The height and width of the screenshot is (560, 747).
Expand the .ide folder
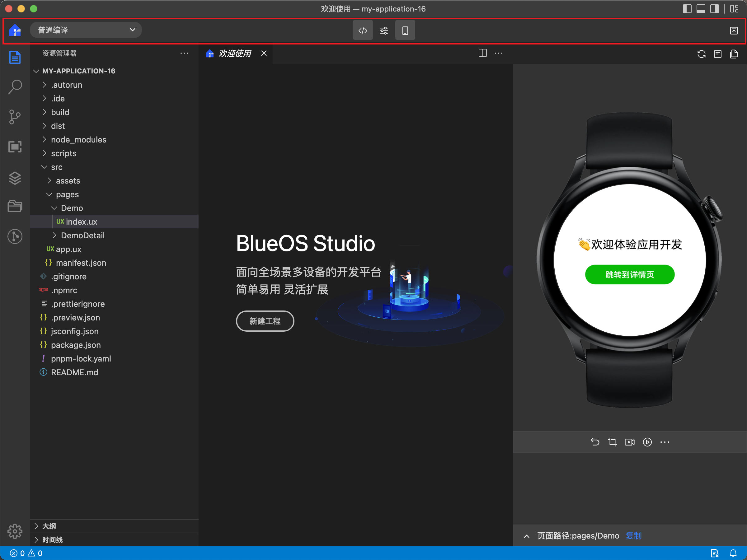pyautogui.click(x=114, y=99)
